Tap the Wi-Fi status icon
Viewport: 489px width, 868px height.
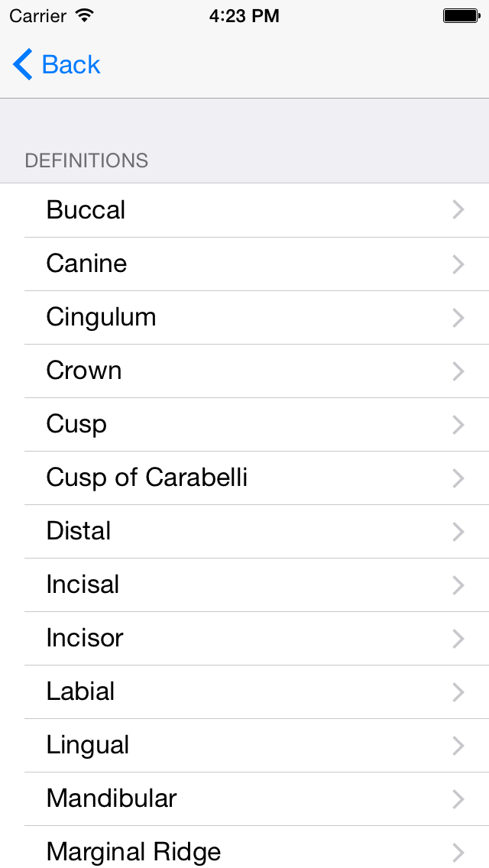[85, 15]
